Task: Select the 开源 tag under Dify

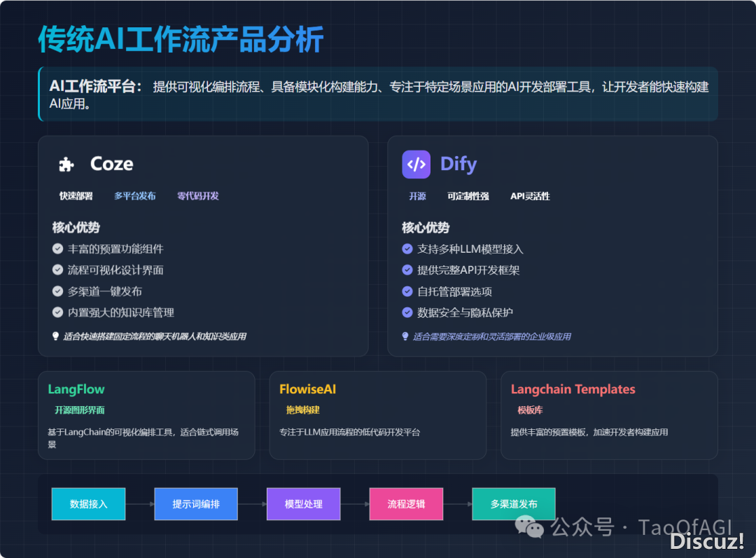Action: (x=417, y=196)
